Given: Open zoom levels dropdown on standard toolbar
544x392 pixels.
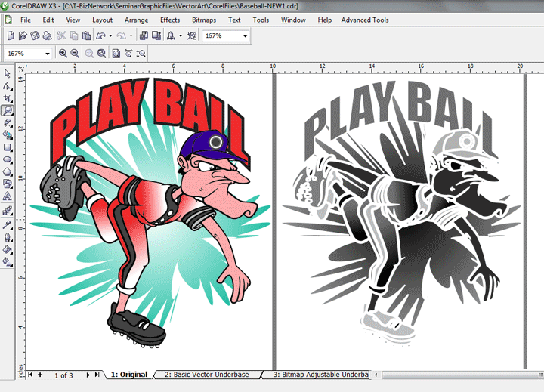Looking at the screenshot, I should [x=245, y=35].
